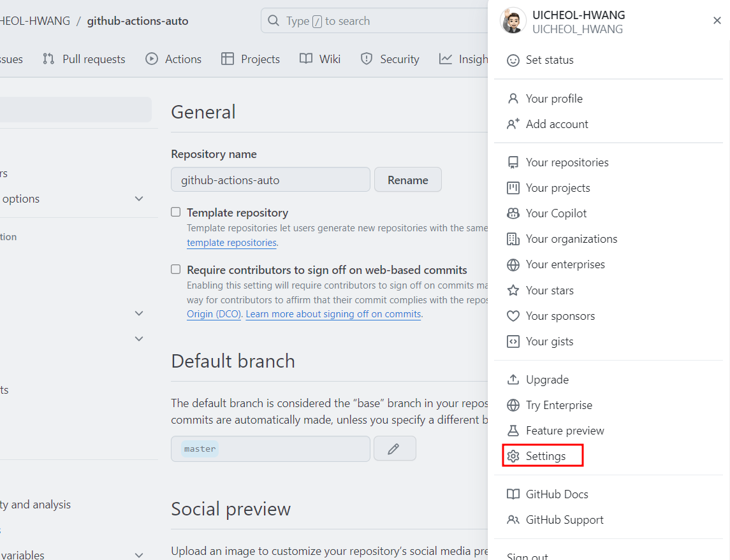Click the Your stars star icon
Screen dimensions: 730x560
pyautogui.click(x=513, y=291)
